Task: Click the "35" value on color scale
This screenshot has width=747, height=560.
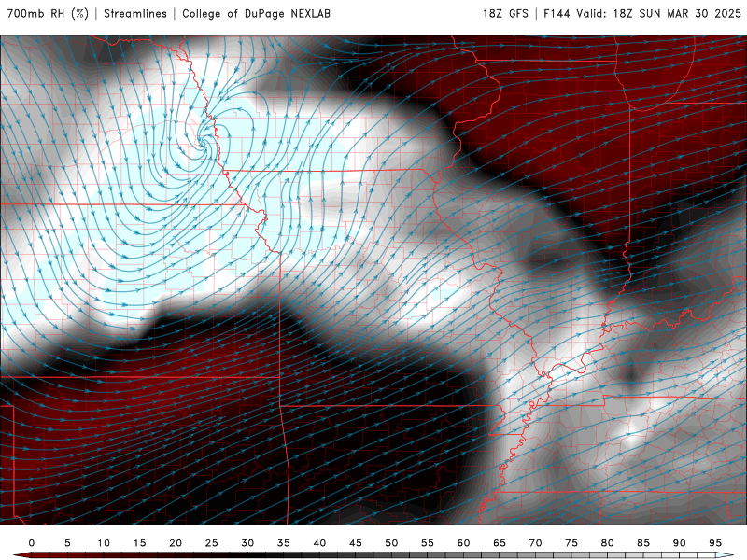Action: click(x=284, y=543)
